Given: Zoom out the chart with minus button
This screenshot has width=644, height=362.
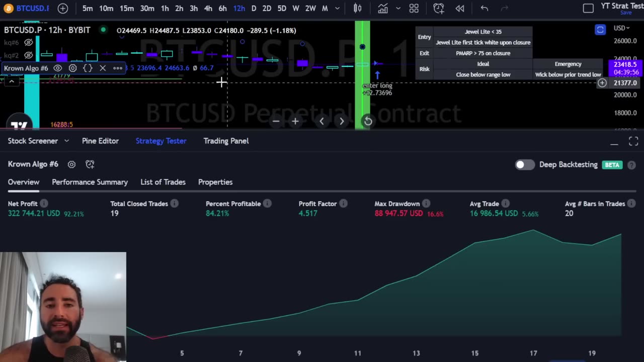Looking at the screenshot, I should 276,121.
